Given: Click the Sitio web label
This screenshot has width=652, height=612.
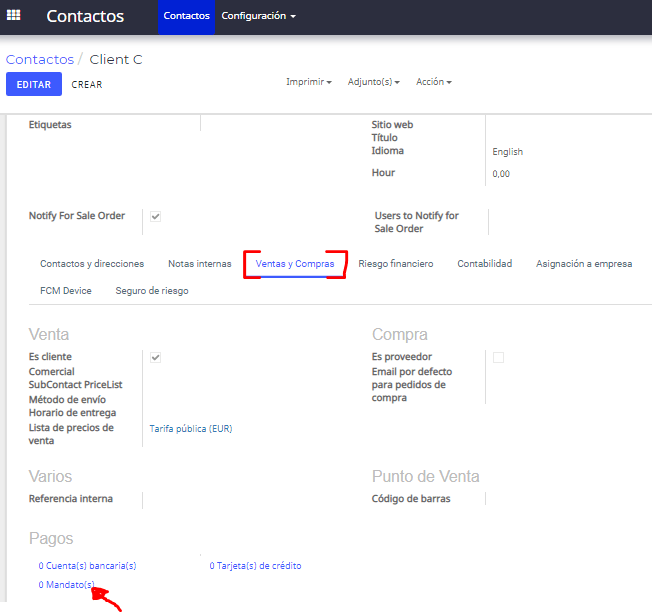Looking at the screenshot, I should (392, 125).
